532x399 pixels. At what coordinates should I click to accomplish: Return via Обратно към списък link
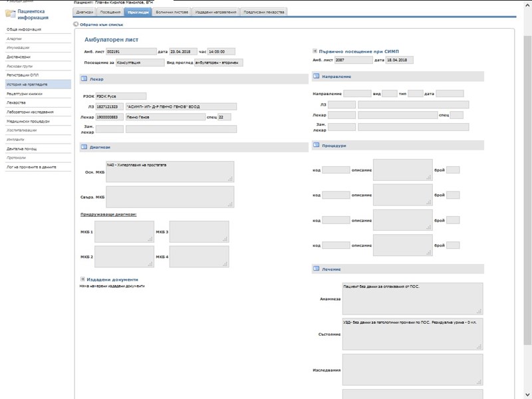[97, 24]
